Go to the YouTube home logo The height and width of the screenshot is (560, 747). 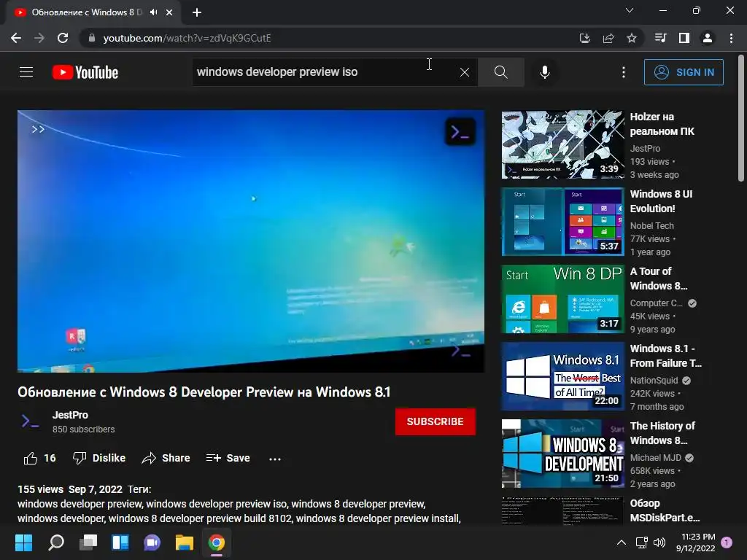(x=85, y=72)
